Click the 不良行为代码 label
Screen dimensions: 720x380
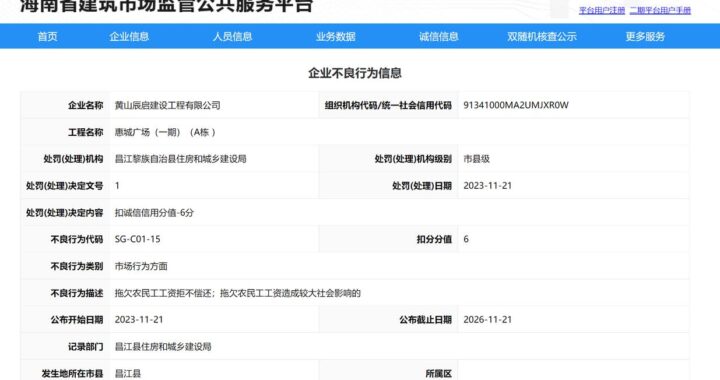(x=77, y=239)
